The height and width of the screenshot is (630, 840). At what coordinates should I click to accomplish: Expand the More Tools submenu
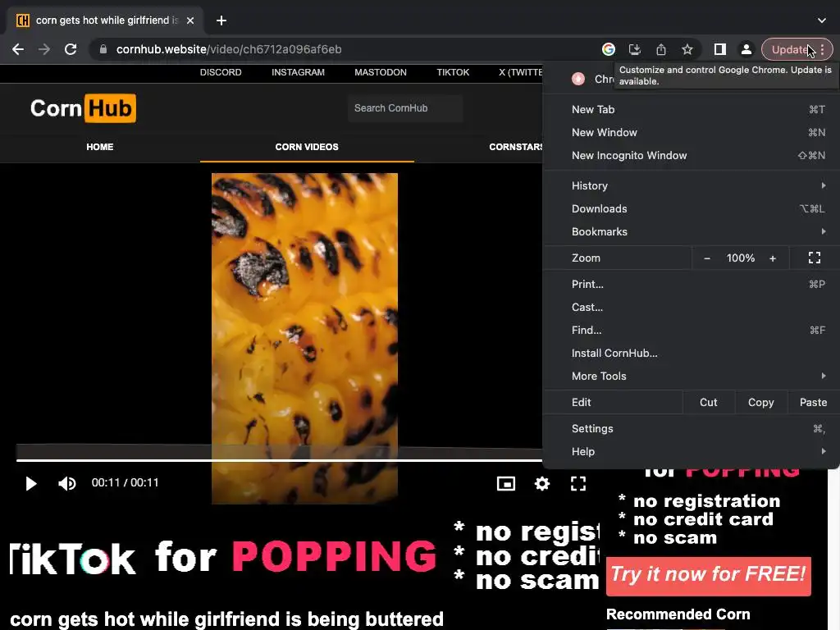(x=691, y=376)
